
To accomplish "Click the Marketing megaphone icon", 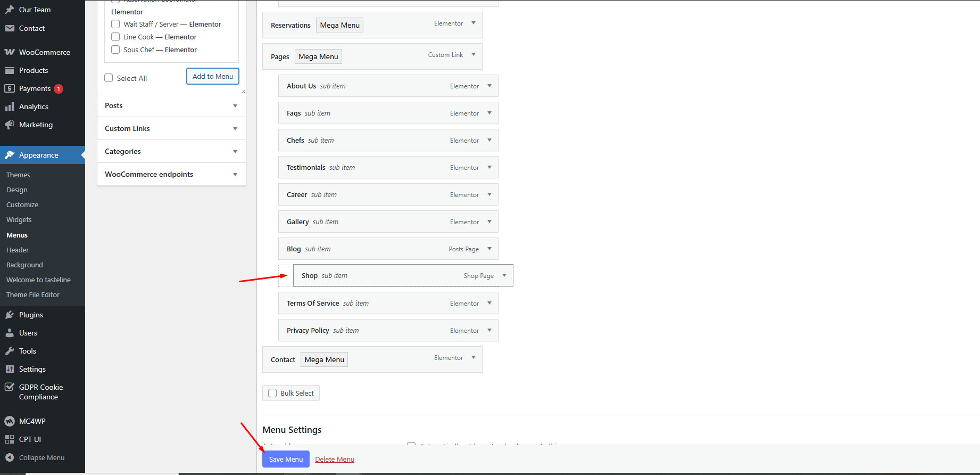I will point(10,125).
